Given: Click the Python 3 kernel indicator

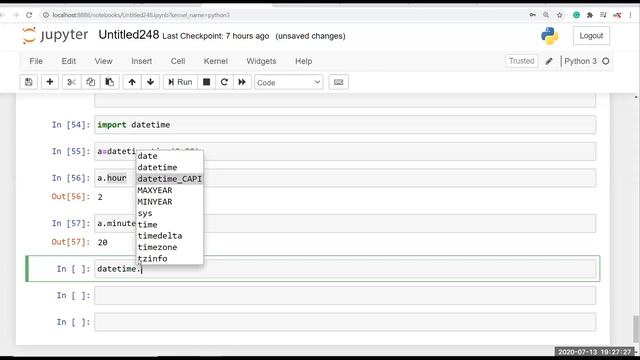Looking at the screenshot, I should tap(580, 61).
